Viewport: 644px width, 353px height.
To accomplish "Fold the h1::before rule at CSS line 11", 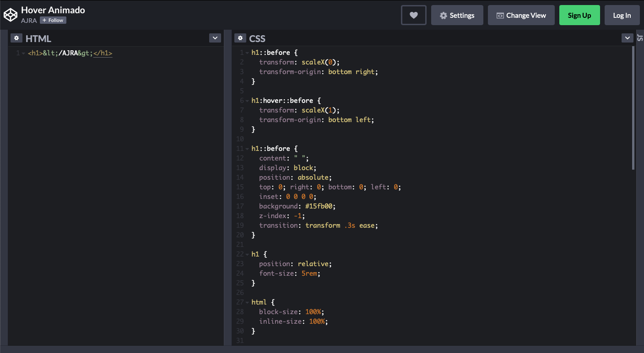I will (247, 149).
